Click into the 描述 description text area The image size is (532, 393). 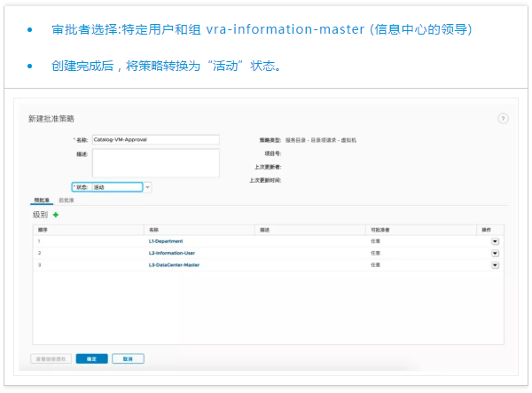pyautogui.click(x=155, y=163)
